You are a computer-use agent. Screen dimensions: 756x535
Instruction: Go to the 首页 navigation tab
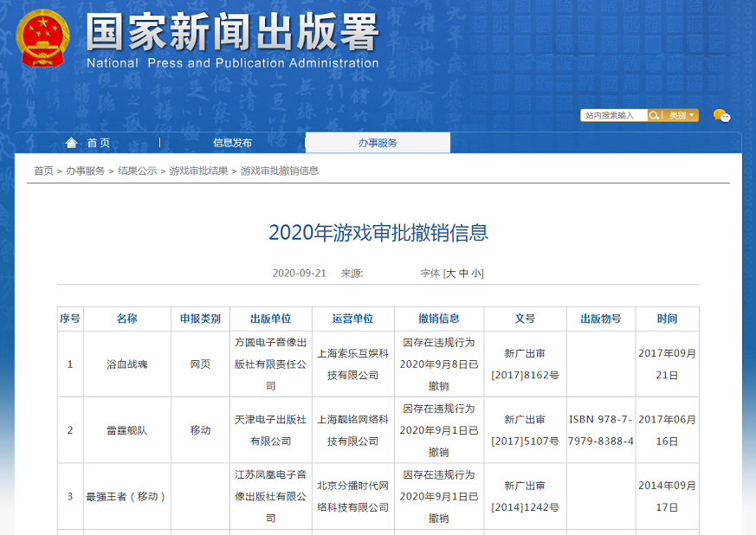(x=99, y=143)
